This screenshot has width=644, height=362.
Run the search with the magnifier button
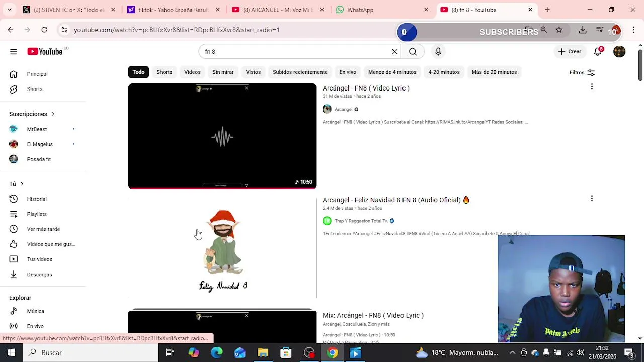click(413, 51)
